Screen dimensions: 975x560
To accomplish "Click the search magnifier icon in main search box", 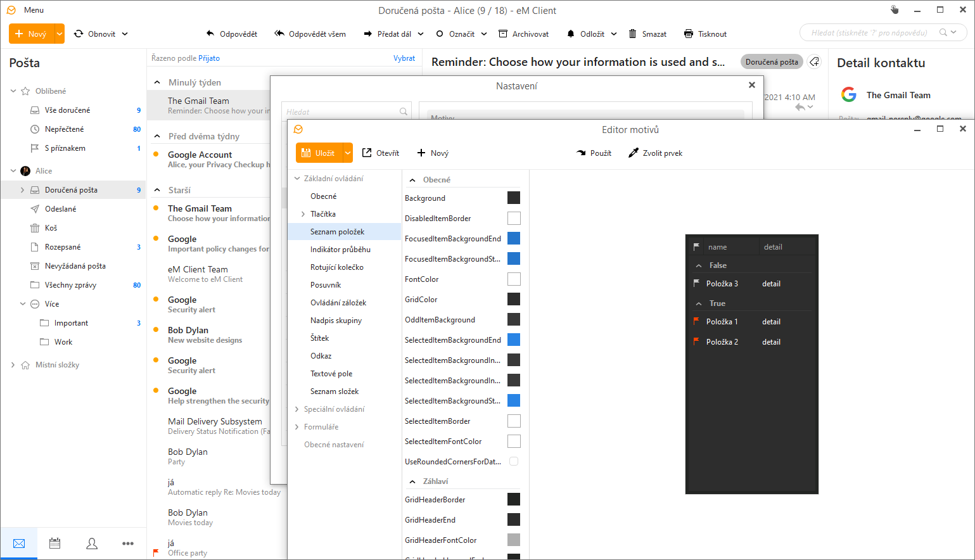I will (x=943, y=32).
